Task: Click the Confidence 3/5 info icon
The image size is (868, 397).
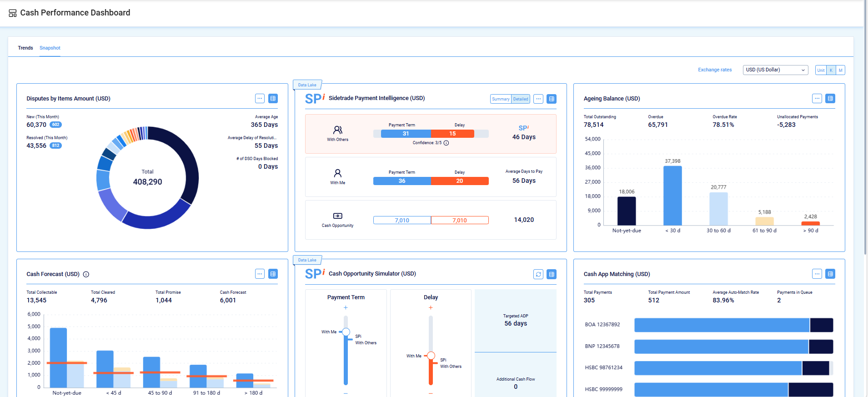Action: 446,143
